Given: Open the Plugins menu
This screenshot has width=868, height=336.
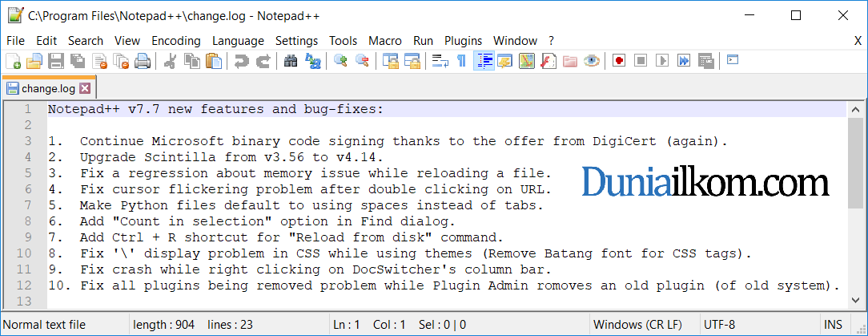Looking at the screenshot, I should click(x=464, y=40).
